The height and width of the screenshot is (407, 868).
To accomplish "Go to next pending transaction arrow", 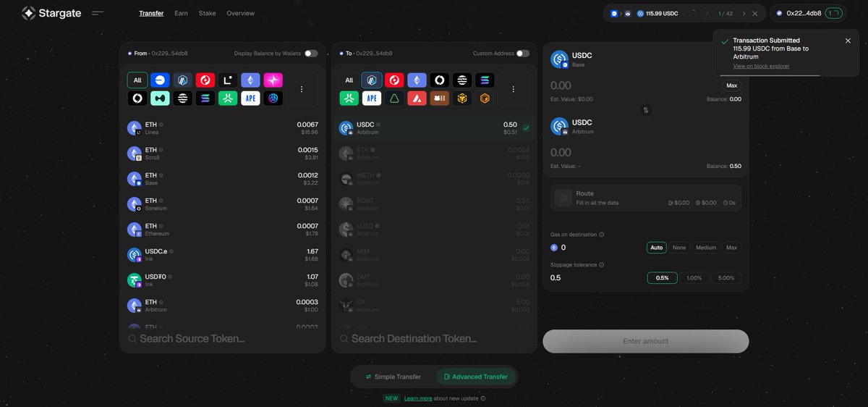I will 744,14.
